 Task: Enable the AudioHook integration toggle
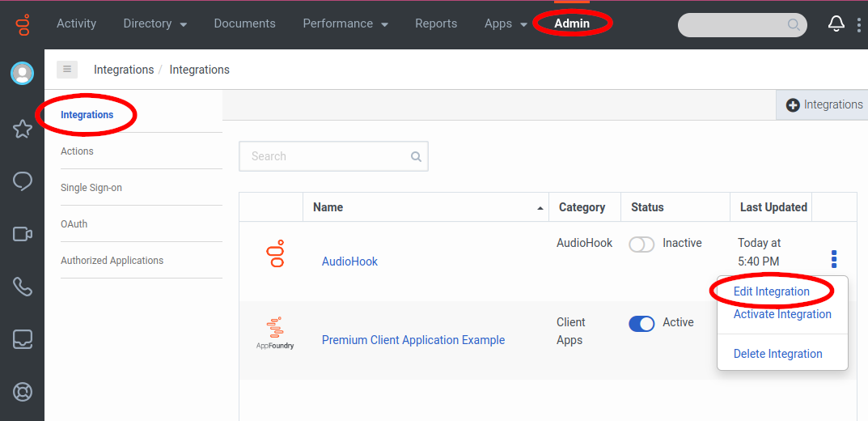point(641,244)
